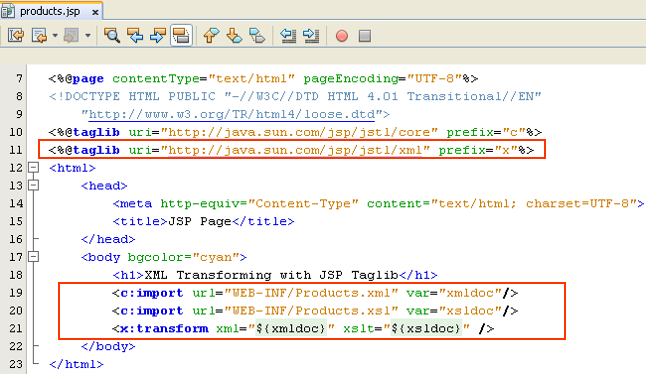This screenshot has height=374, width=646.
Task: Open the Back history dropdown arrow
Action: pos(55,36)
